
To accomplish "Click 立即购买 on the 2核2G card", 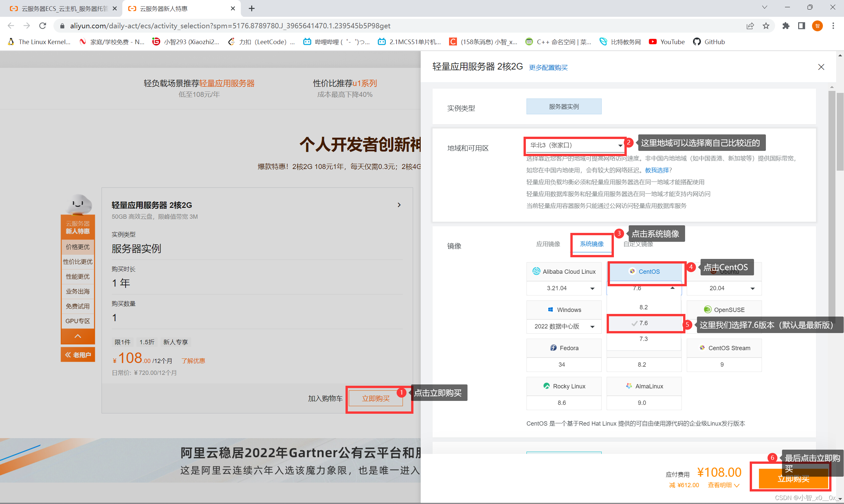I will point(376,398).
